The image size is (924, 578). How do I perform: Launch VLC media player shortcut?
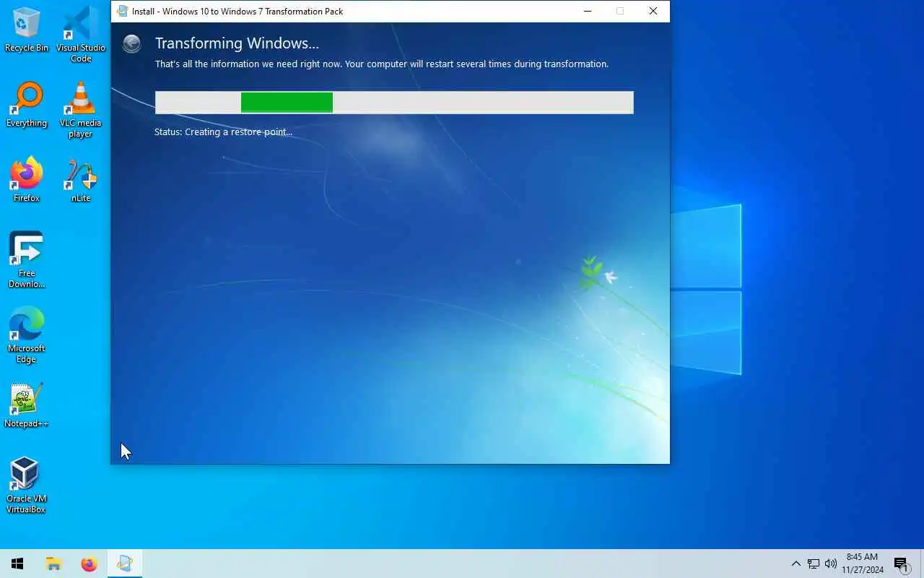[81, 110]
